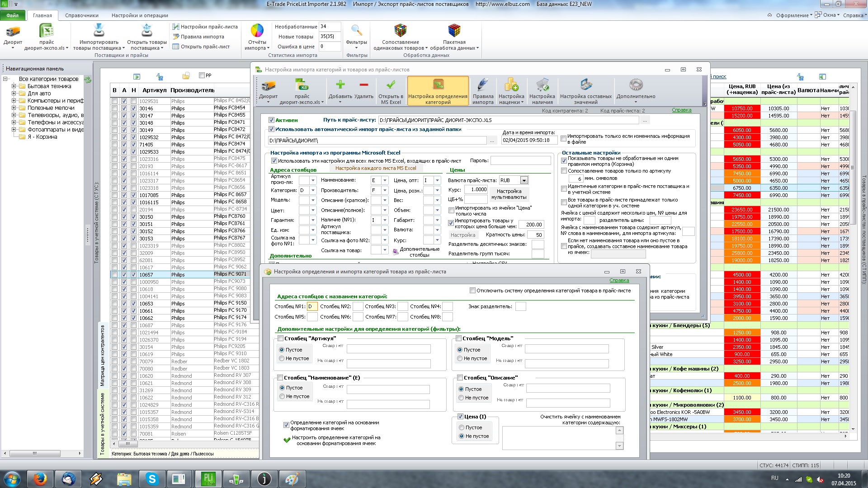Open Настройка составных значений icon
The height and width of the screenshot is (488, 868).
tap(586, 84)
